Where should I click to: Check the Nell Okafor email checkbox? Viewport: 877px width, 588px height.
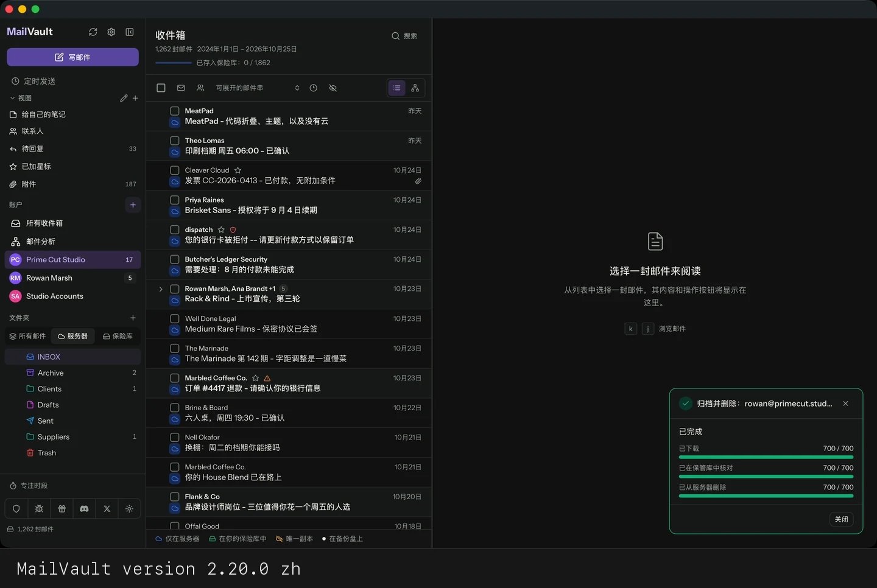click(175, 438)
